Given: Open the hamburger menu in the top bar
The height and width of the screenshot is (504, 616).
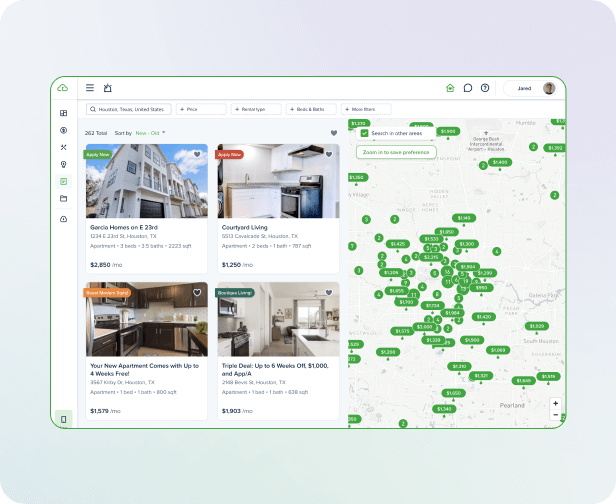Looking at the screenshot, I should point(90,88).
